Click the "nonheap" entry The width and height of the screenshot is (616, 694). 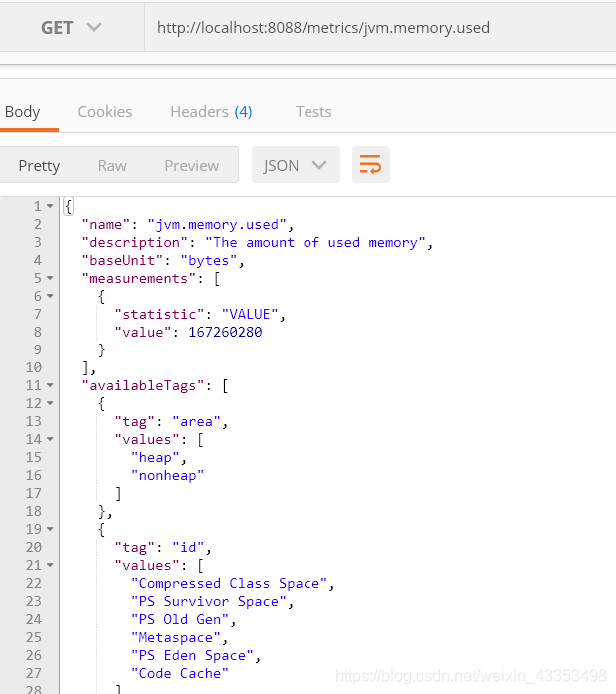click(168, 475)
